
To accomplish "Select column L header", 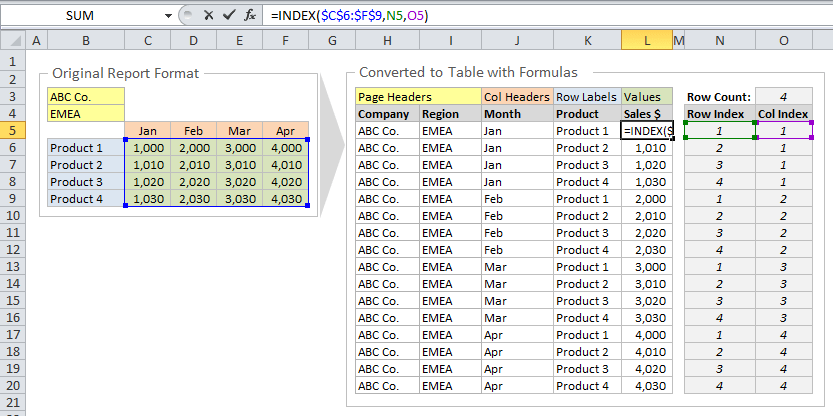I will [646, 40].
